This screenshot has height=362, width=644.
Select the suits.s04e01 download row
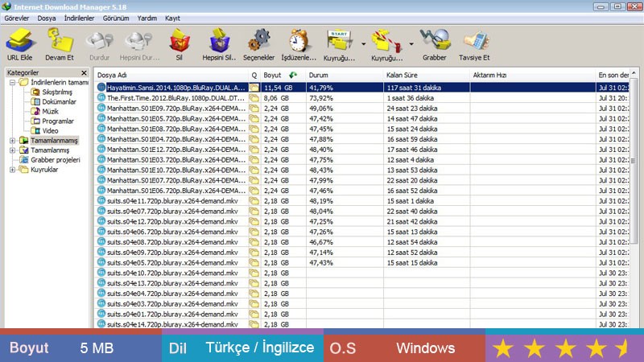[361, 314]
